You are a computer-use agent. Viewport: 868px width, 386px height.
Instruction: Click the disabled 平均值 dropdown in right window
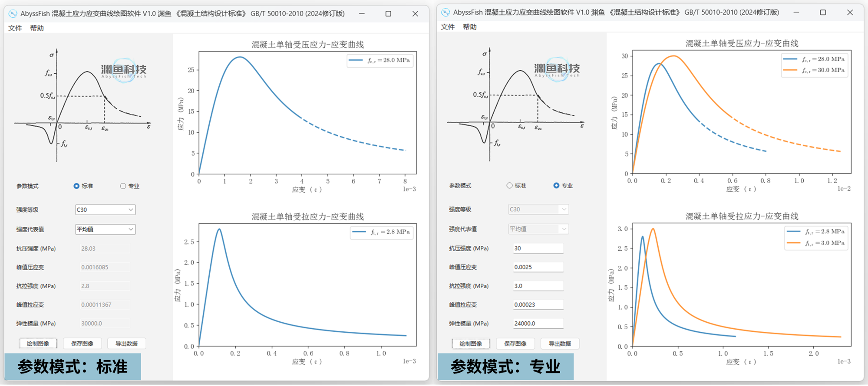(538, 229)
